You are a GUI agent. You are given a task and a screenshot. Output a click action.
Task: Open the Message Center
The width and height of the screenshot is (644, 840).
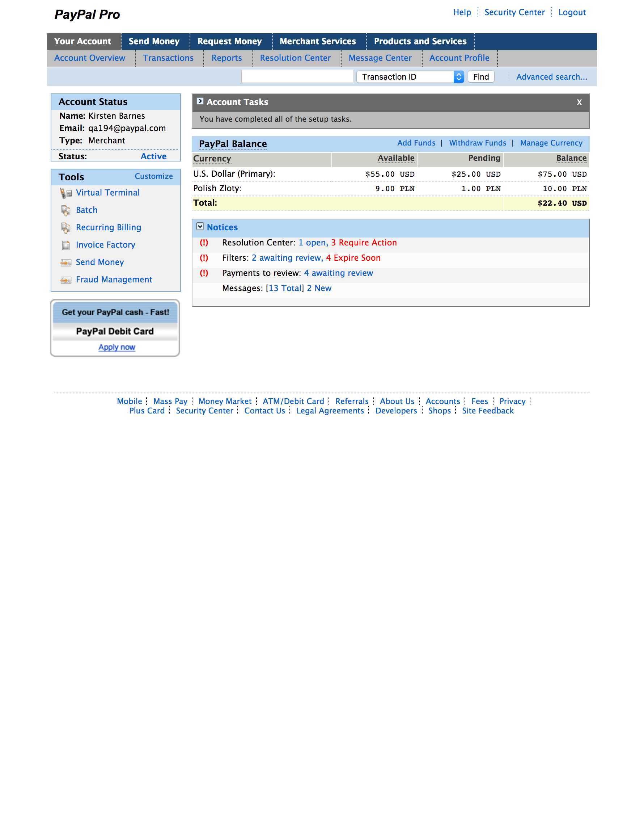pyautogui.click(x=380, y=58)
